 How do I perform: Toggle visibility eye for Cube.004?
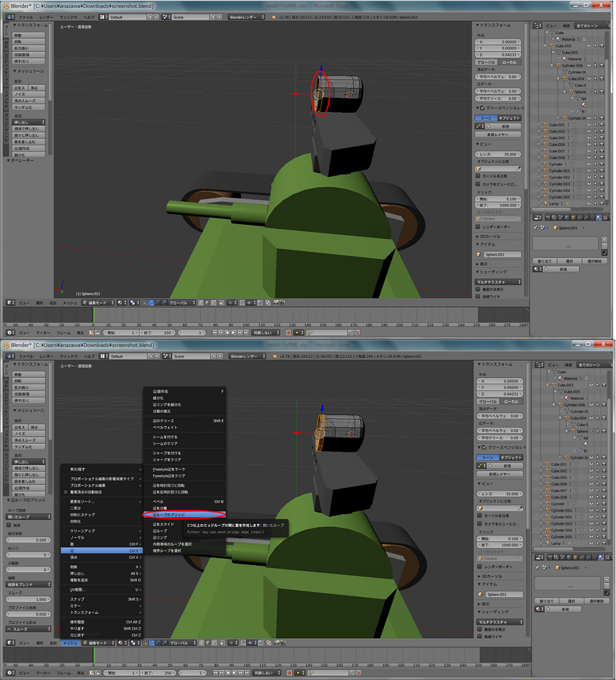(590, 78)
